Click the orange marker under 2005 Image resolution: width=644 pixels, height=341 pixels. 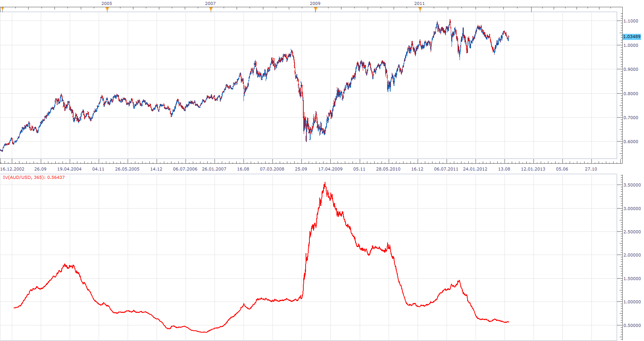[x=107, y=10]
